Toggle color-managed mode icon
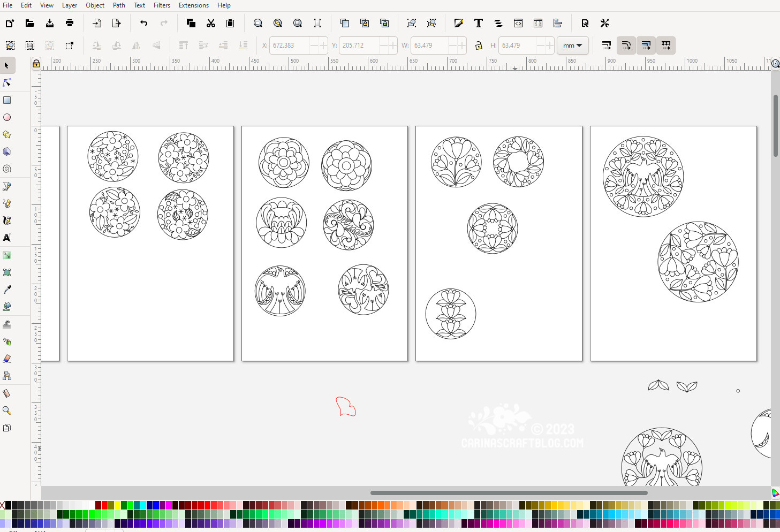The height and width of the screenshot is (532, 780). click(x=775, y=492)
